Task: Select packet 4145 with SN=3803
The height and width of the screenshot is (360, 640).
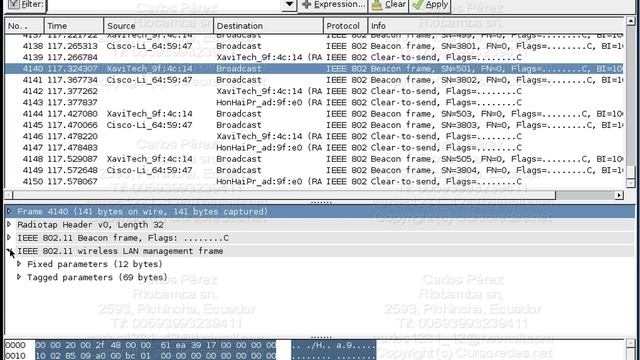Action: [314, 125]
